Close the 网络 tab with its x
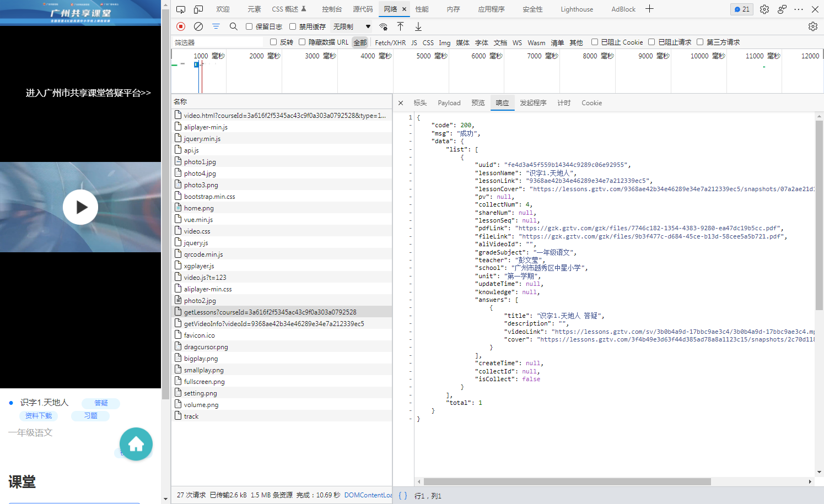Image resolution: width=824 pixels, height=504 pixels. [404, 9]
